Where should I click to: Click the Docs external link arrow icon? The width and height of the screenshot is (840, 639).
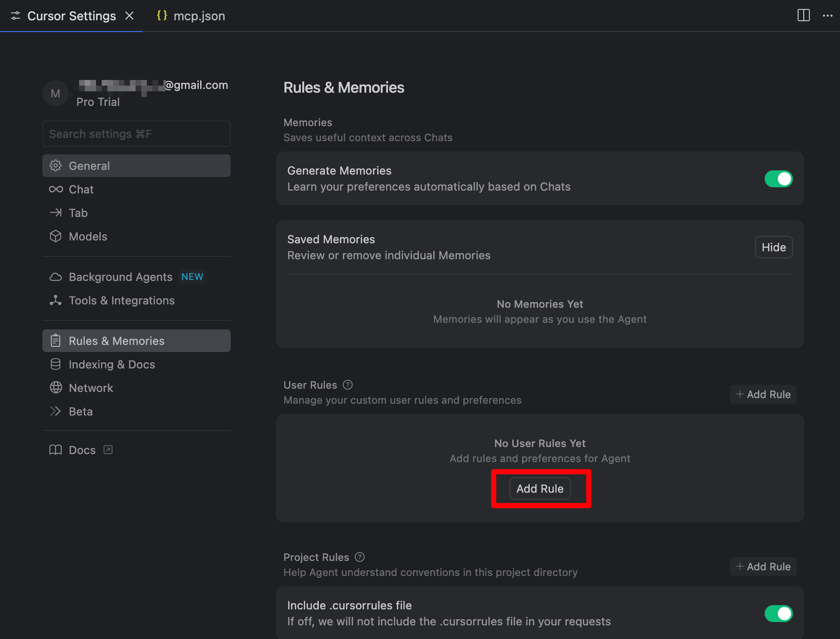coord(108,450)
